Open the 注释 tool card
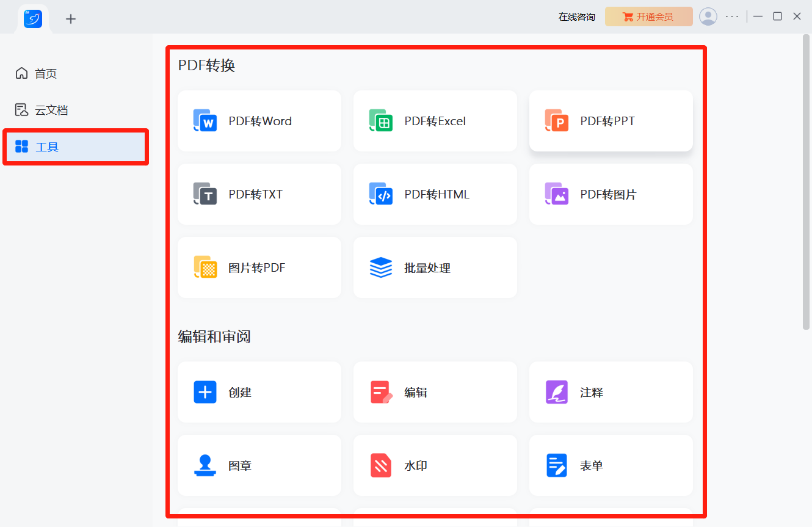 click(611, 392)
